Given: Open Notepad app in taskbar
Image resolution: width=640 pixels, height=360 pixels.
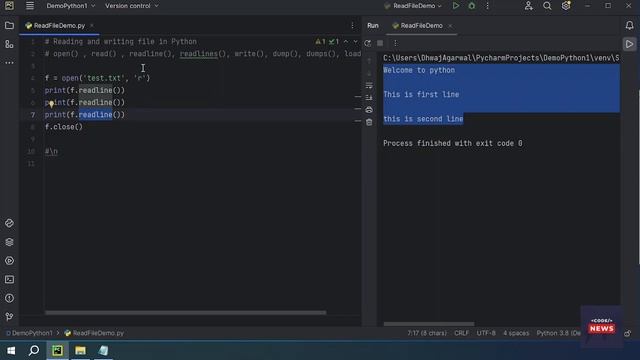Looking at the screenshot, I should point(103,351).
